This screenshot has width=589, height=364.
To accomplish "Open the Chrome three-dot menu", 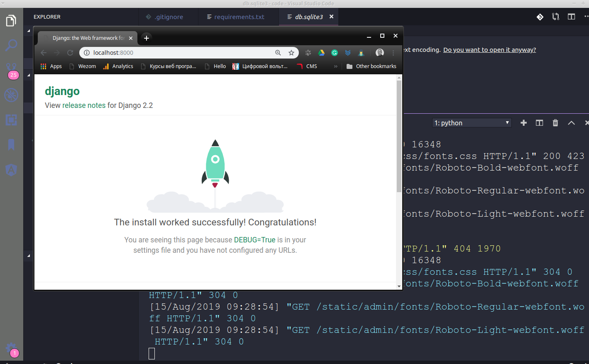I will tap(393, 53).
